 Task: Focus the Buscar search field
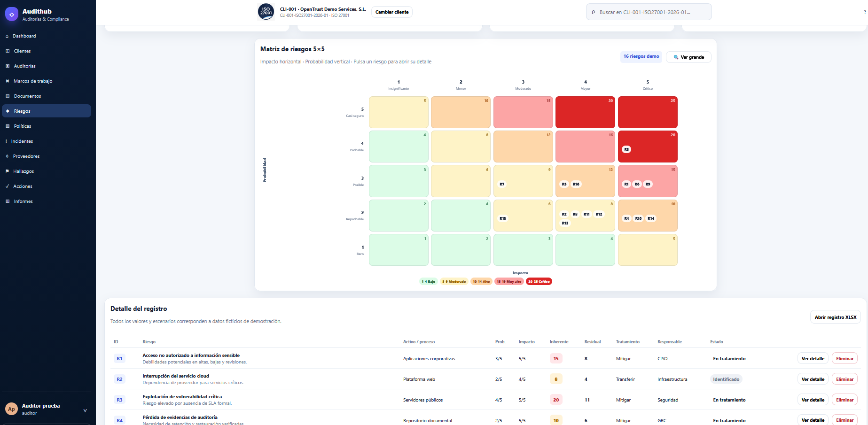pos(649,12)
